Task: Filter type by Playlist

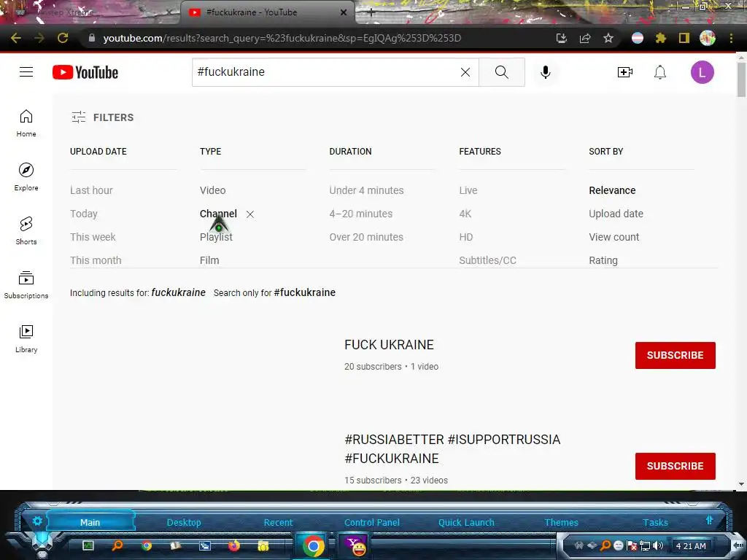Action: (216, 237)
